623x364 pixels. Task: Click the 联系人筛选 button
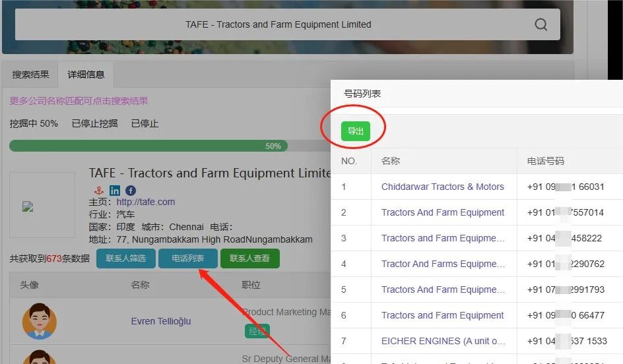click(126, 258)
